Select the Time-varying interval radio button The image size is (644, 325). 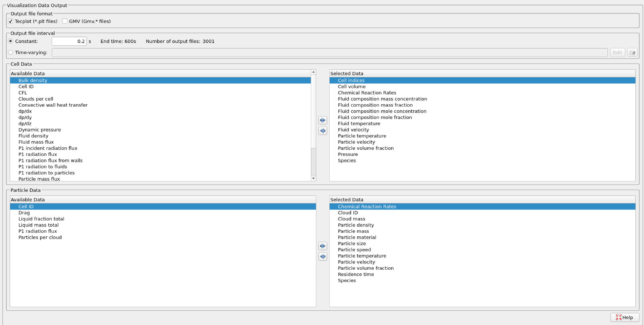point(11,52)
